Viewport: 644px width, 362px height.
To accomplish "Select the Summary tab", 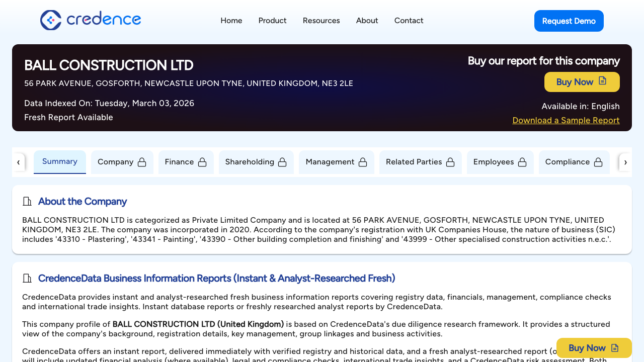I will (x=59, y=161).
